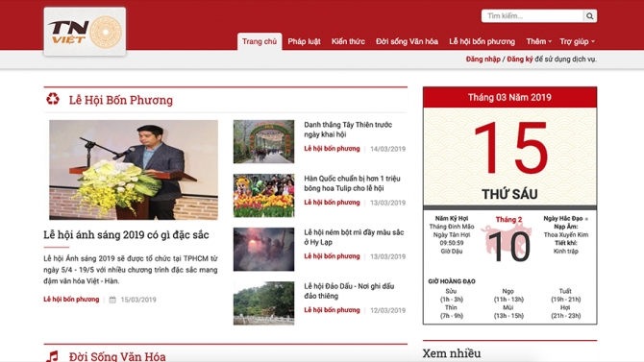
Task: Open the flour-throwing festival thumbnail
Action: pos(263,249)
